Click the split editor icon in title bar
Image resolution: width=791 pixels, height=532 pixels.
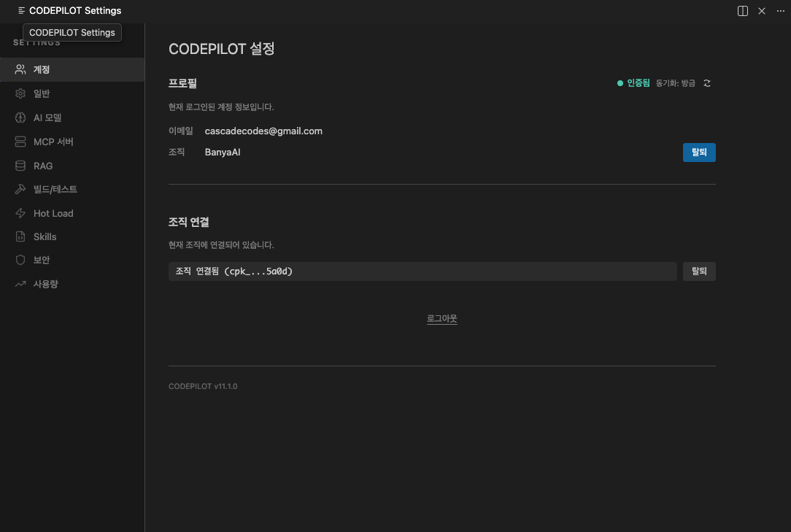click(743, 11)
